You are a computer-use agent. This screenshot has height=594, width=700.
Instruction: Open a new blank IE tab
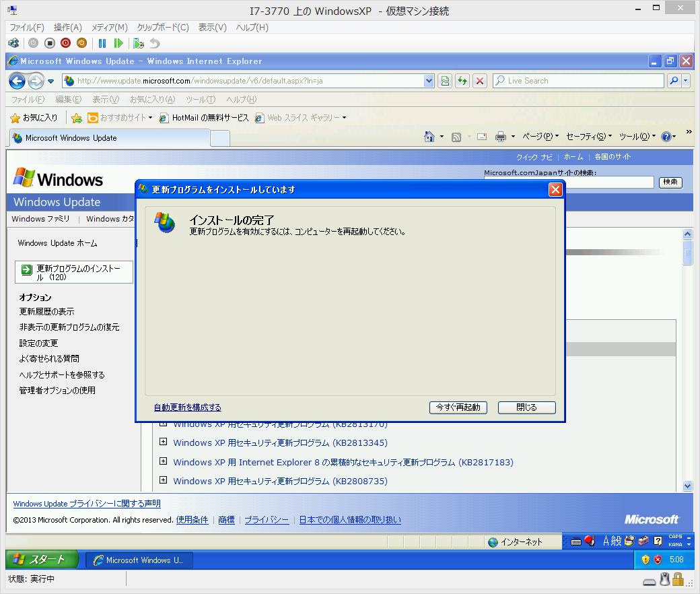(220, 139)
